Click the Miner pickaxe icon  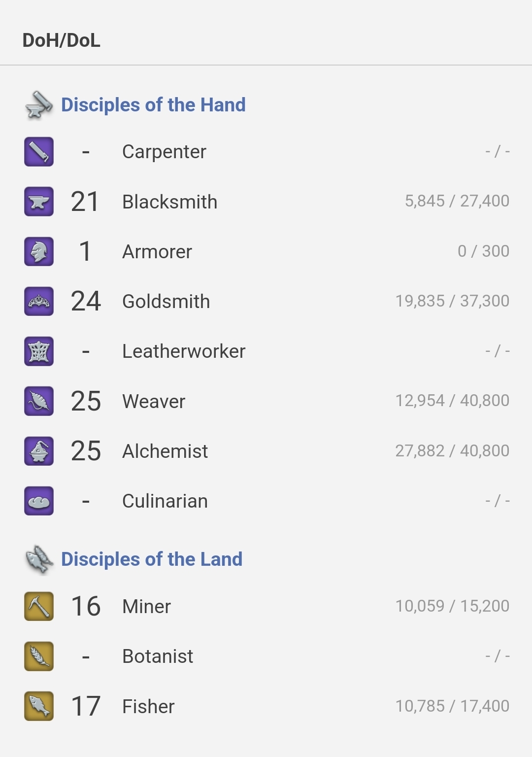[x=39, y=606]
